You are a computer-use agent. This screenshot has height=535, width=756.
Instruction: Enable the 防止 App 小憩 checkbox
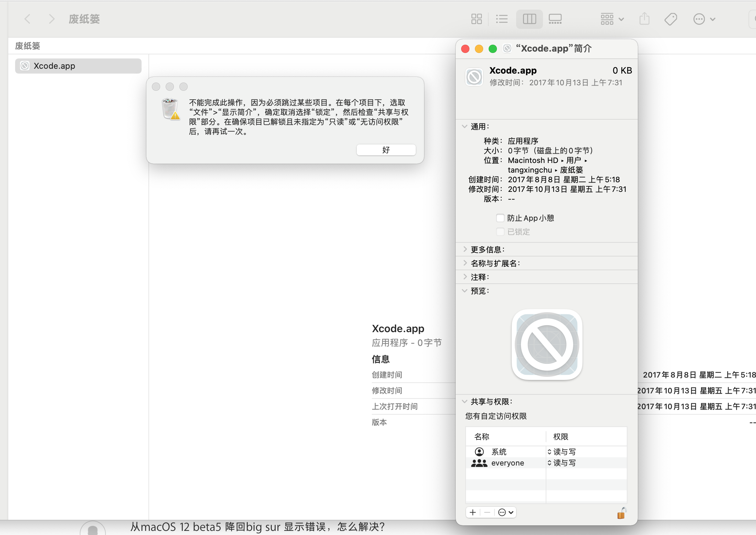[500, 218]
